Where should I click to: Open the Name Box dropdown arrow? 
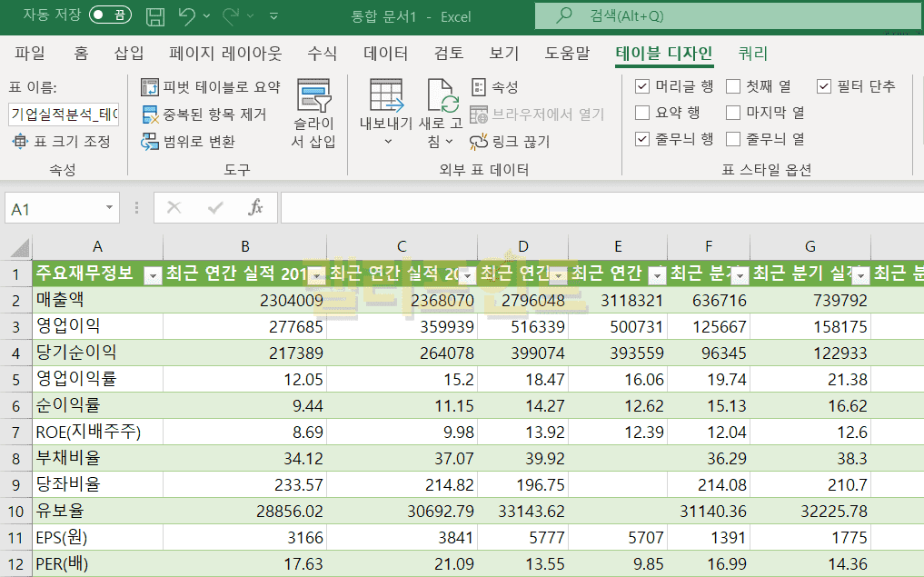[x=110, y=208]
